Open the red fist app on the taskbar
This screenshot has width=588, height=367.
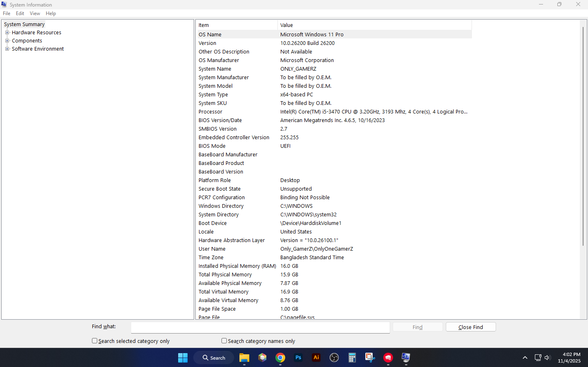[388, 358]
